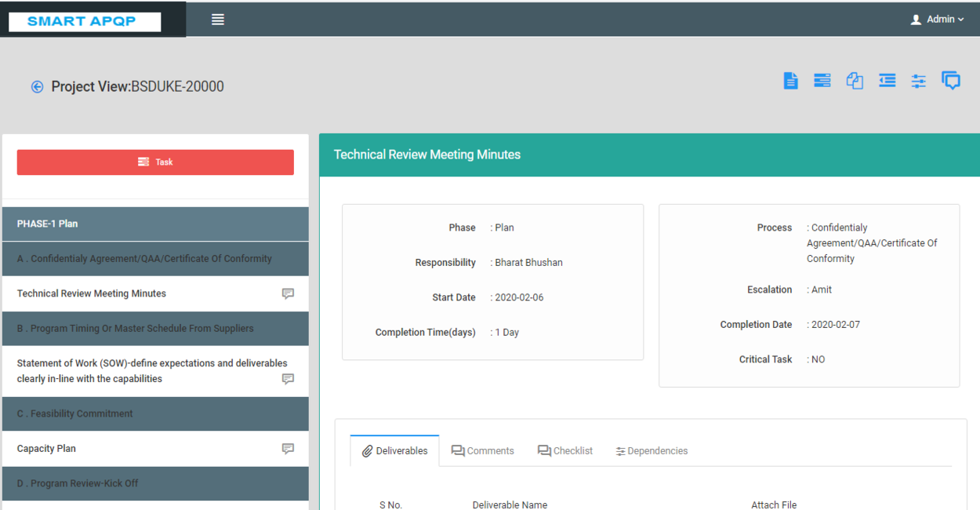Click comment icon next to Technical Review Meeting Minutes
Viewport: 980px width, 510px height.
(288, 293)
